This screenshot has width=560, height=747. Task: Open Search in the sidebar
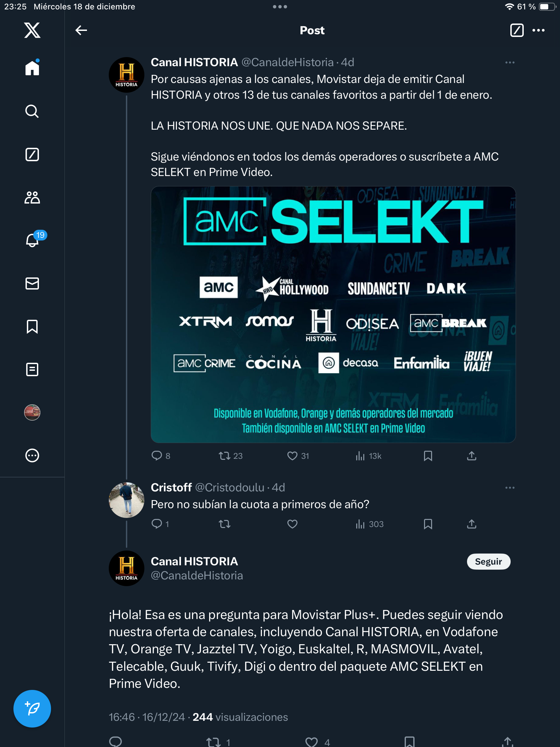[32, 111]
